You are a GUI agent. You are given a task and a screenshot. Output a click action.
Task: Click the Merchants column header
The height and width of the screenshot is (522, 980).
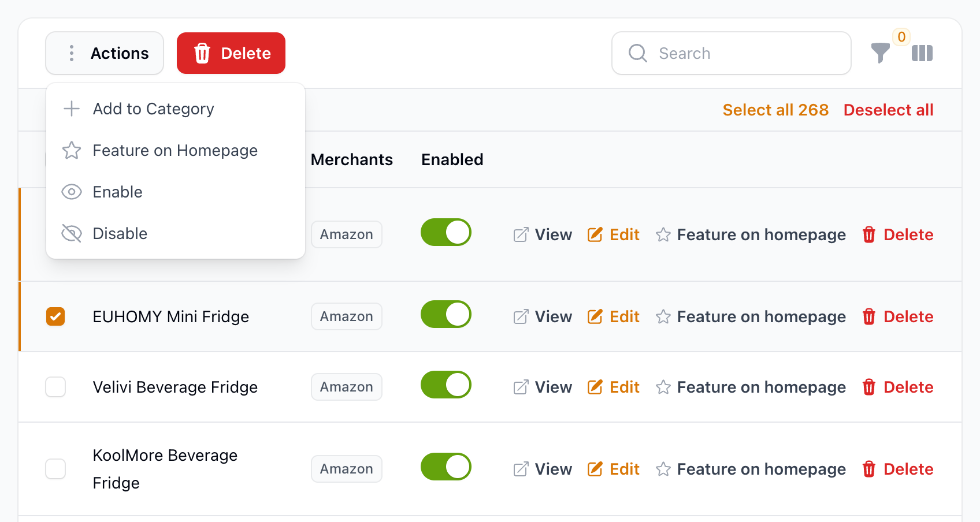tap(352, 159)
